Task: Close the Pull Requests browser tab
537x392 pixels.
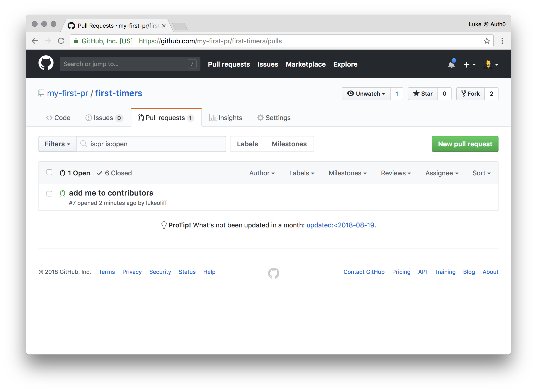Action: [164, 26]
